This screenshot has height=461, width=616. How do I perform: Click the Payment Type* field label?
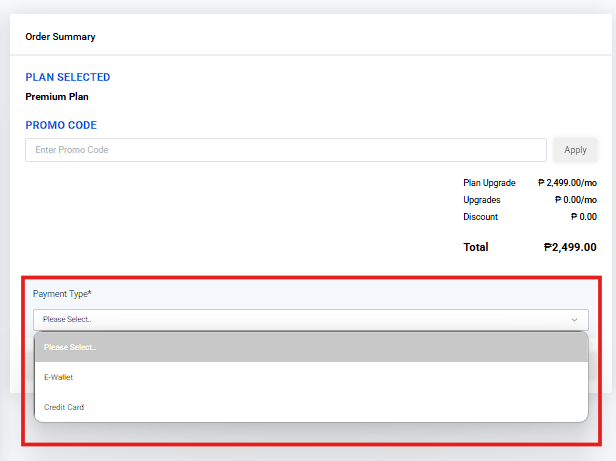coord(62,294)
